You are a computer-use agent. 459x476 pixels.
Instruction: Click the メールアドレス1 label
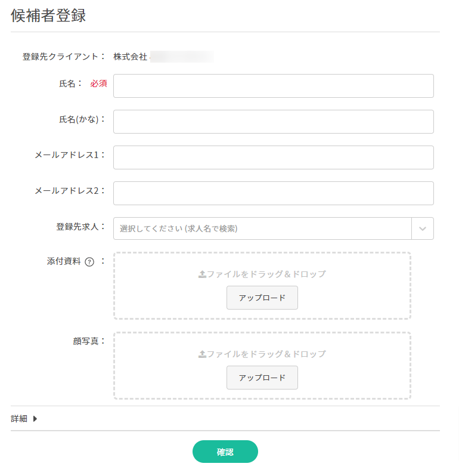69,155
